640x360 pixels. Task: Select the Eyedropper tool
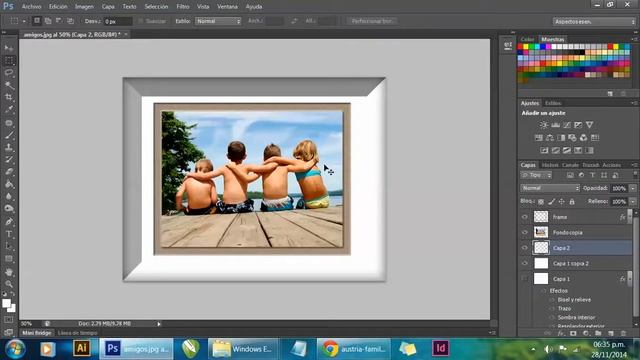pos(9,110)
